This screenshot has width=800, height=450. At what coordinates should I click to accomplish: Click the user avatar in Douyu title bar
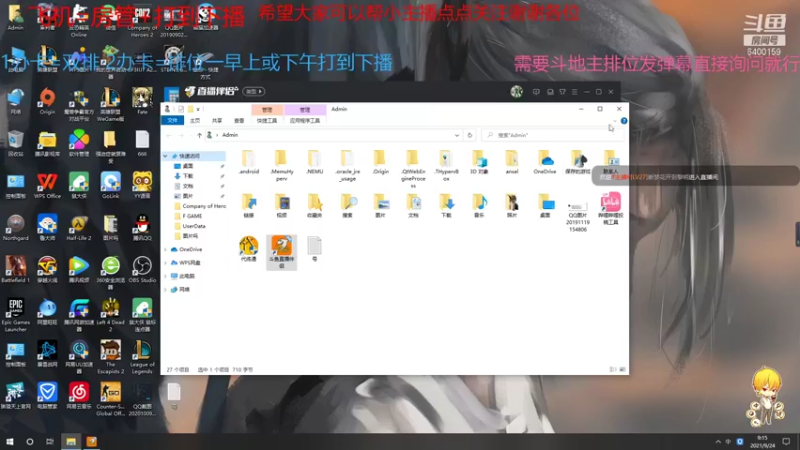click(x=516, y=92)
